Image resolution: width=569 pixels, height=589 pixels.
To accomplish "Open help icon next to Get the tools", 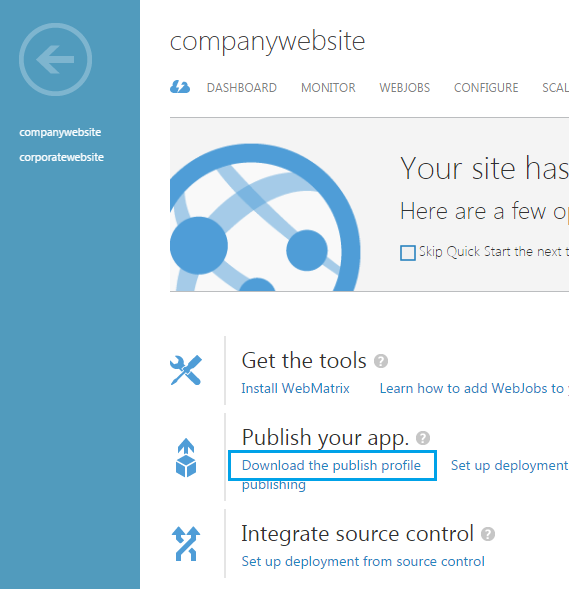I will tap(381, 361).
